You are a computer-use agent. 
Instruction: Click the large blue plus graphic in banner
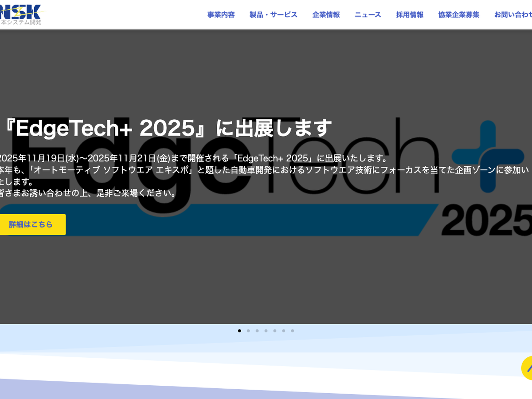[x=488, y=156]
